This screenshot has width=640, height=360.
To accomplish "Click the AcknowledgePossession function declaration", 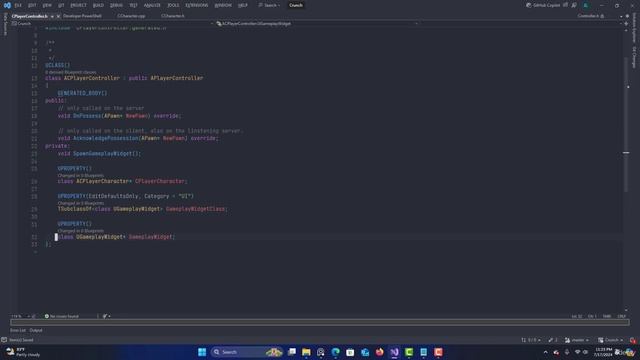I will click(x=138, y=138).
